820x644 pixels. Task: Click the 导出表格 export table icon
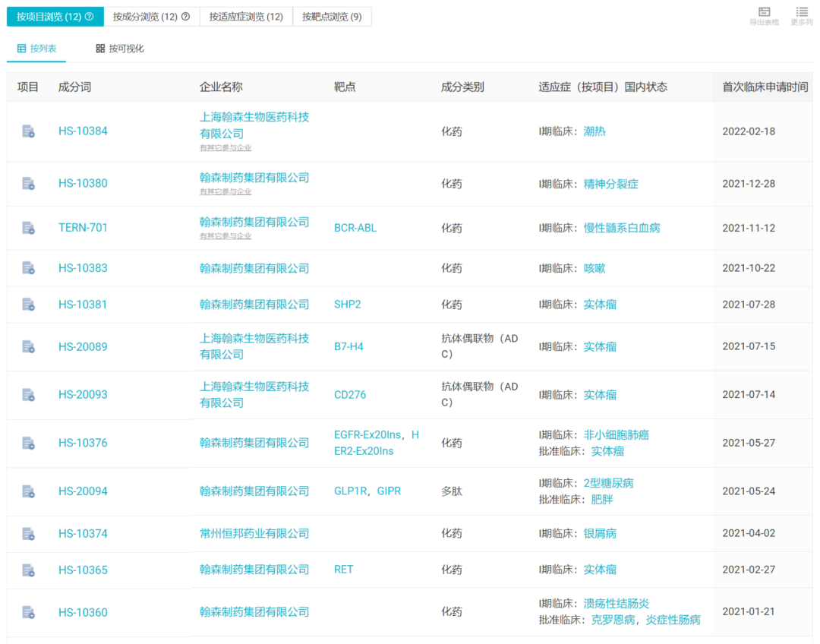coord(764,16)
